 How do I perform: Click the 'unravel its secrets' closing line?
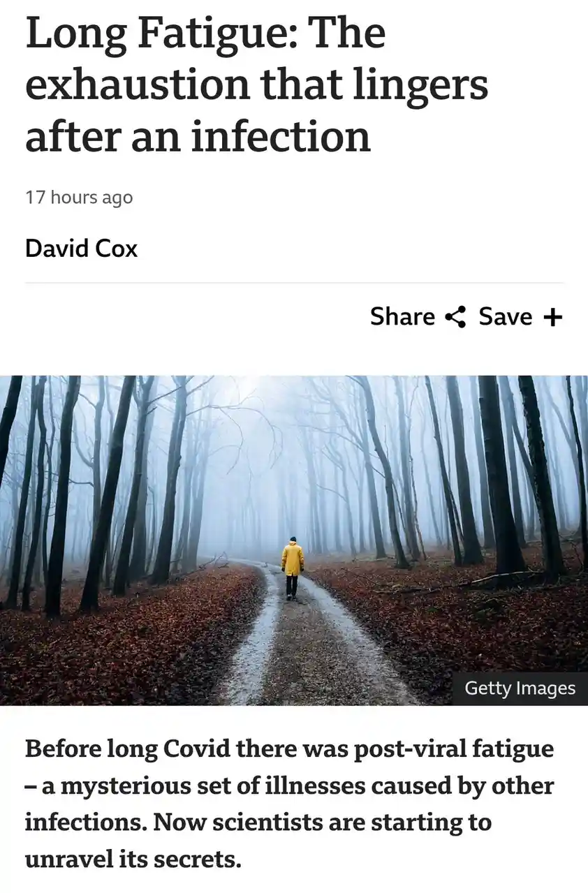click(x=133, y=859)
